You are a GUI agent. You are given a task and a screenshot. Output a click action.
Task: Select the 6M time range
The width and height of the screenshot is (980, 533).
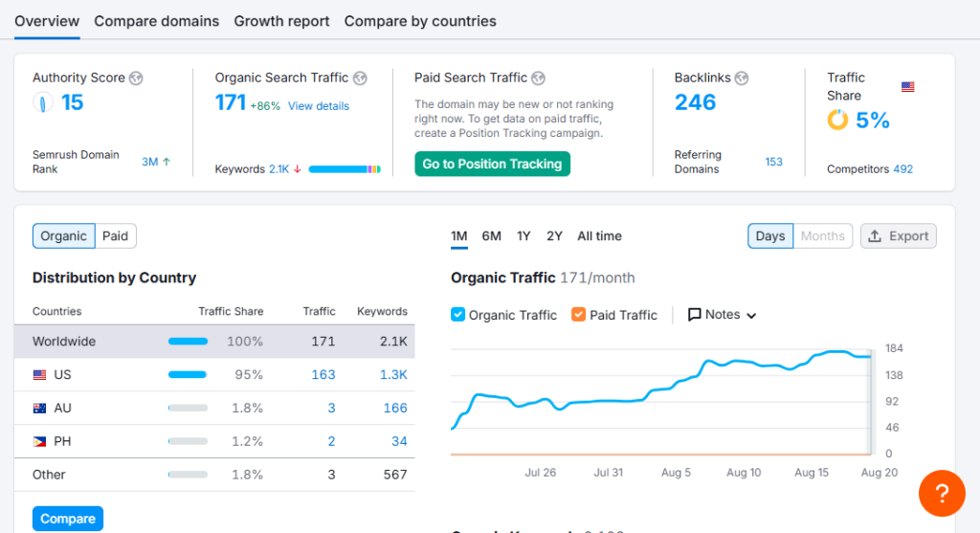click(x=491, y=236)
